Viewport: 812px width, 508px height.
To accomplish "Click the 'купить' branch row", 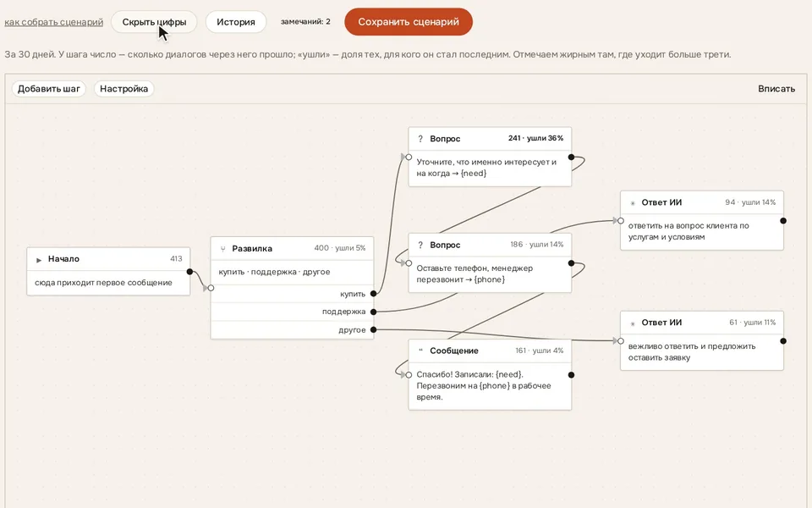I will tap(292, 294).
